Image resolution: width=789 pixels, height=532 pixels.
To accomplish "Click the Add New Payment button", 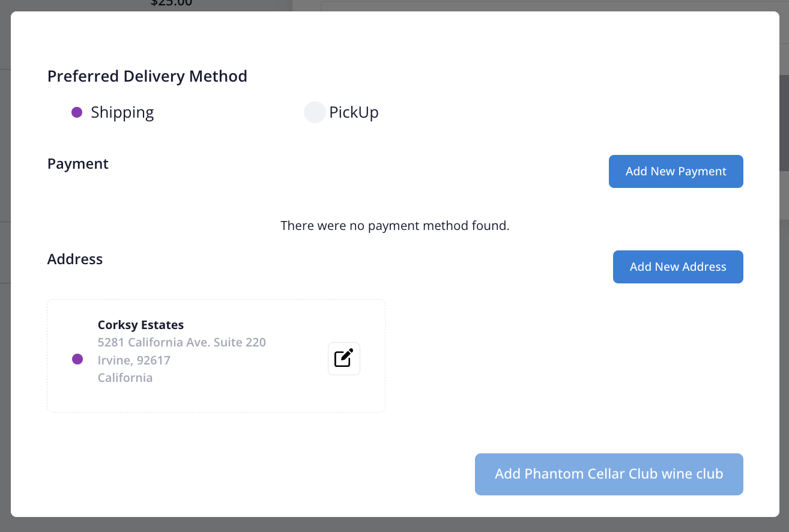I will (x=676, y=172).
